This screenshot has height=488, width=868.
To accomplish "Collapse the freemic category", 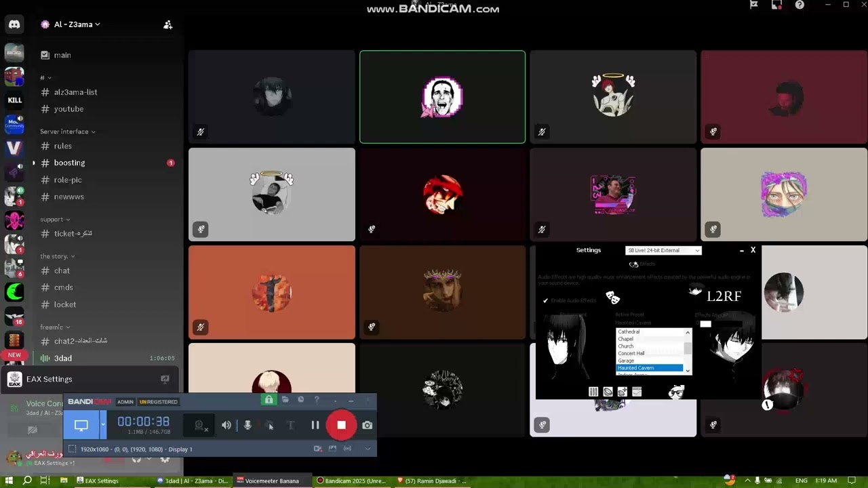I will (55, 327).
